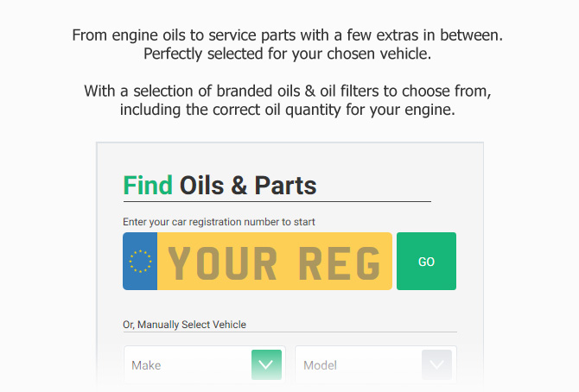Click the blue EU strip on plate

tap(140, 261)
